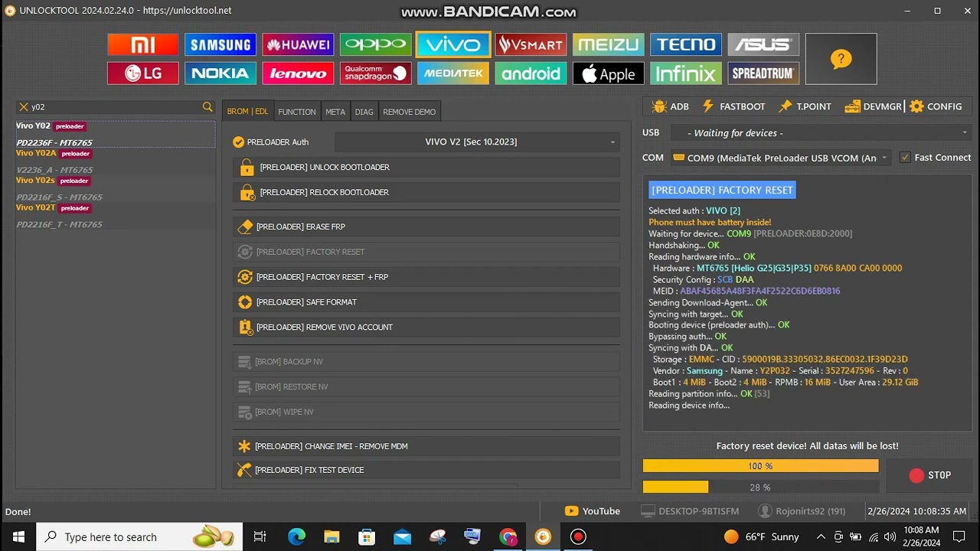Expand the VIVO V2 auth dropdown

476,142
